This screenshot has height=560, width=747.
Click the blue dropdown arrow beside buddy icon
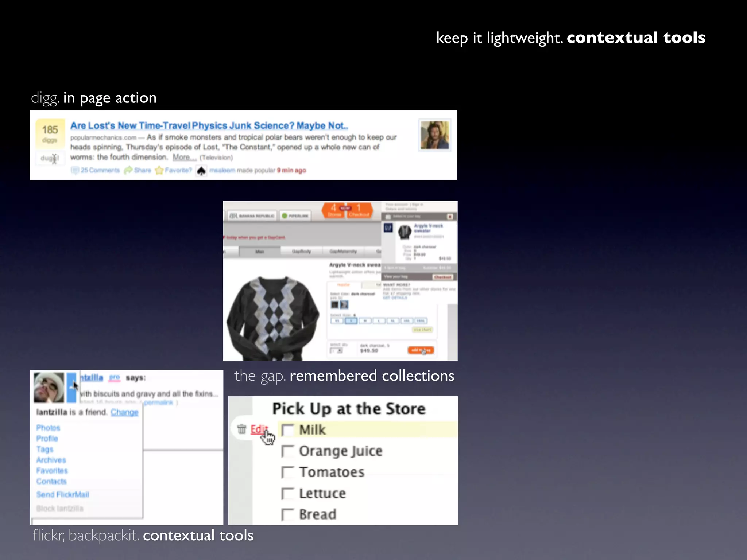point(71,387)
